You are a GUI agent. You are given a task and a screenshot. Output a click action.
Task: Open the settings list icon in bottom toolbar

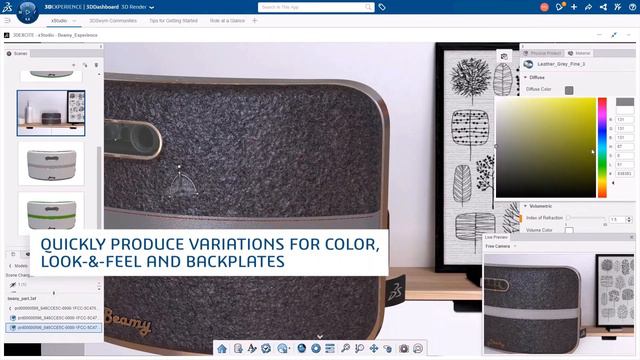(330, 349)
